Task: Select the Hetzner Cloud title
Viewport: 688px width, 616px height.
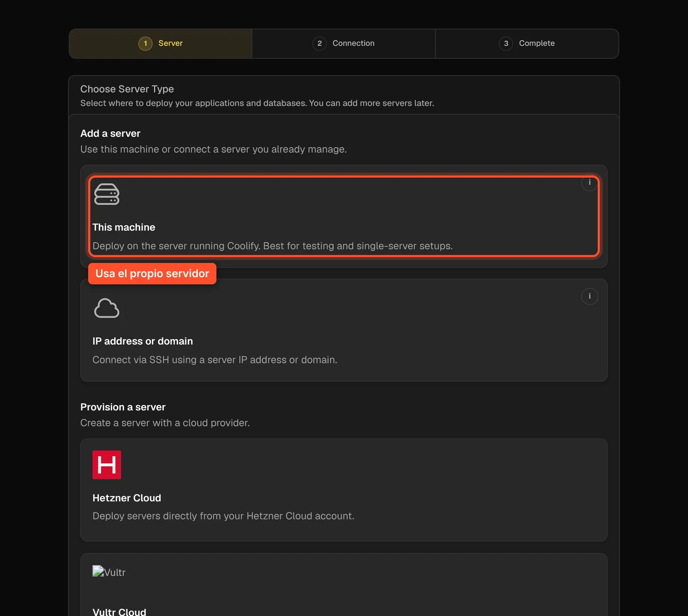Action: (127, 498)
